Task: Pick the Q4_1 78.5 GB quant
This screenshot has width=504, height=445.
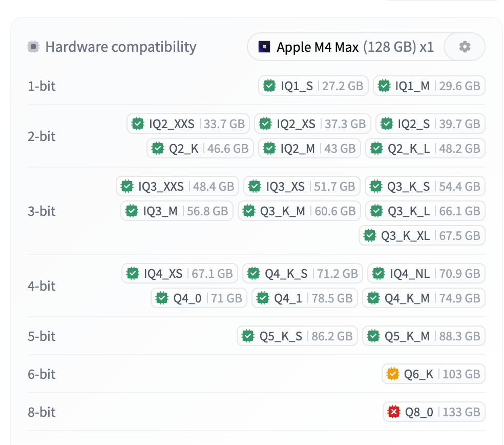Action: (304, 298)
